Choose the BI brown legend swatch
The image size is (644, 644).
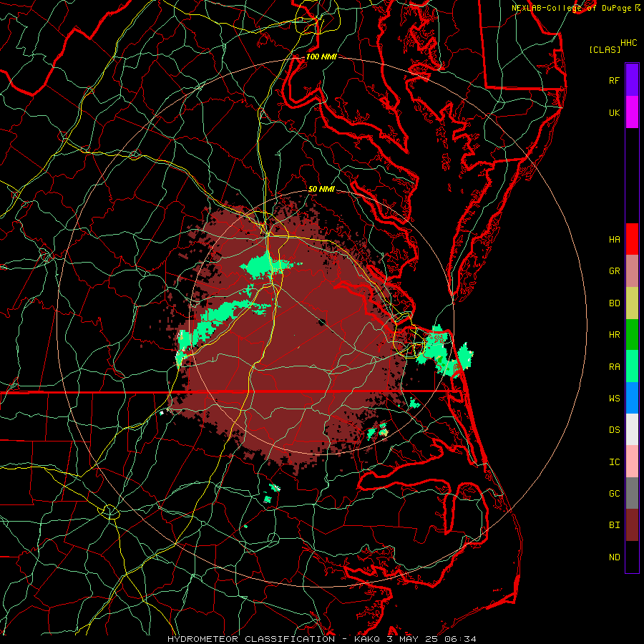(632, 525)
